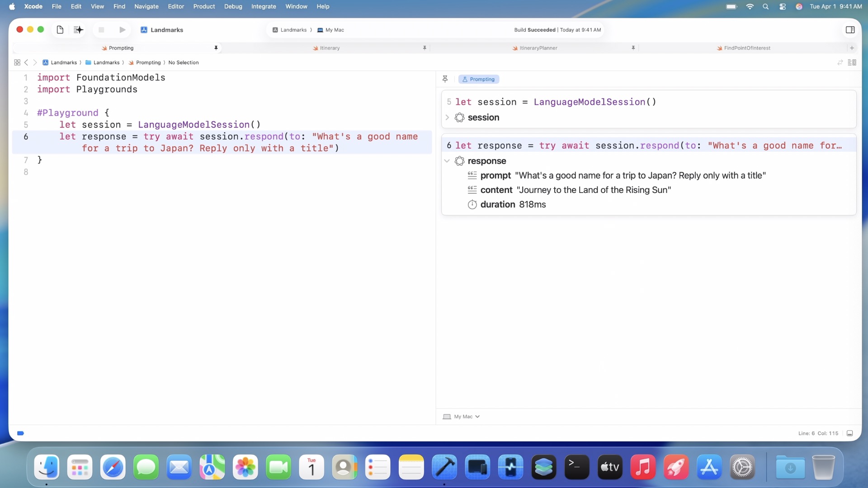Click the adjust editor options icon

852,62
